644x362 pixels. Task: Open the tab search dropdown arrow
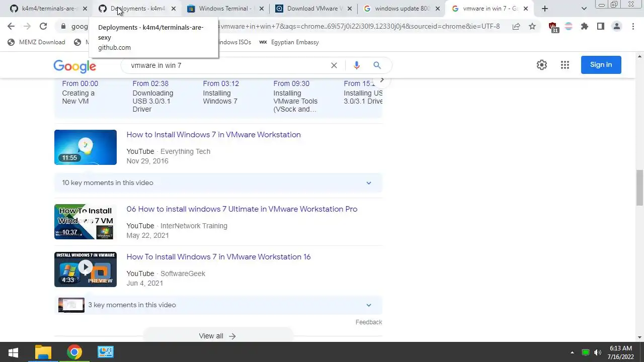584,9
